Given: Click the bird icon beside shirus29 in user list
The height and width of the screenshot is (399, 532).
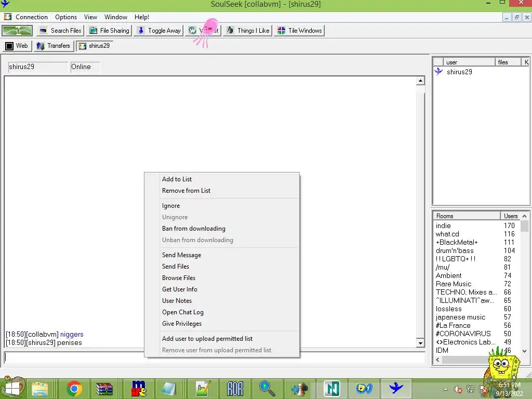Looking at the screenshot, I should [x=438, y=72].
